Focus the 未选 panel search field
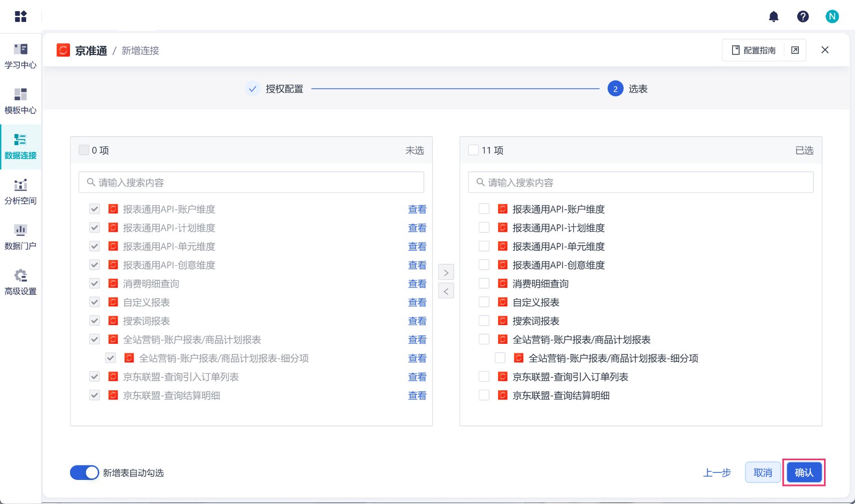This screenshot has width=855, height=504. tap(251, 182)
